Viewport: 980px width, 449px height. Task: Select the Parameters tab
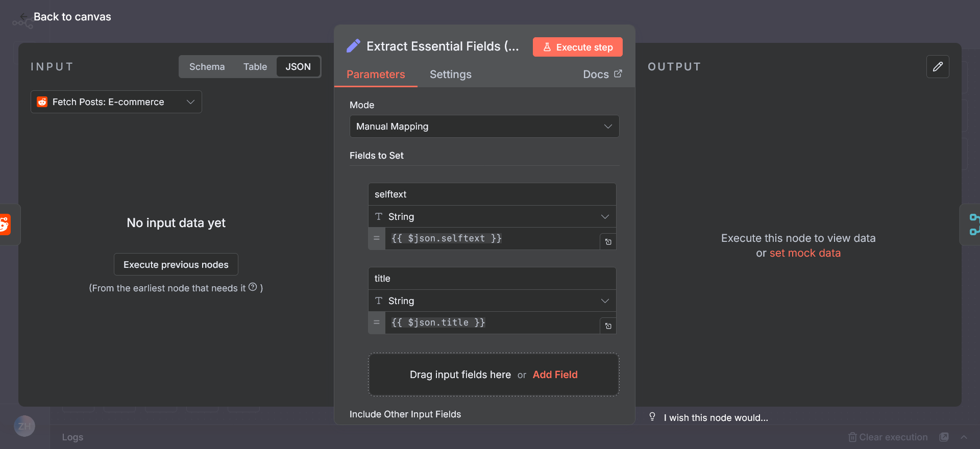376,74
